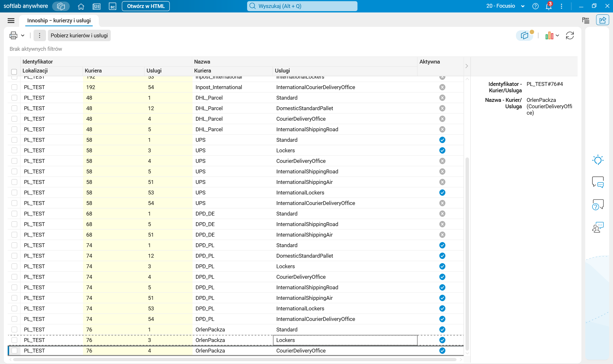Open the 20 - Focusio company dropdown
Screen dimensions: 613x364
pyautogui.click(x=505, y=6)
